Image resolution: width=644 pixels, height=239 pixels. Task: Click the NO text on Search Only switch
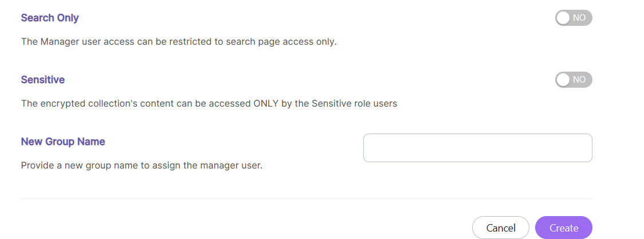579,18
